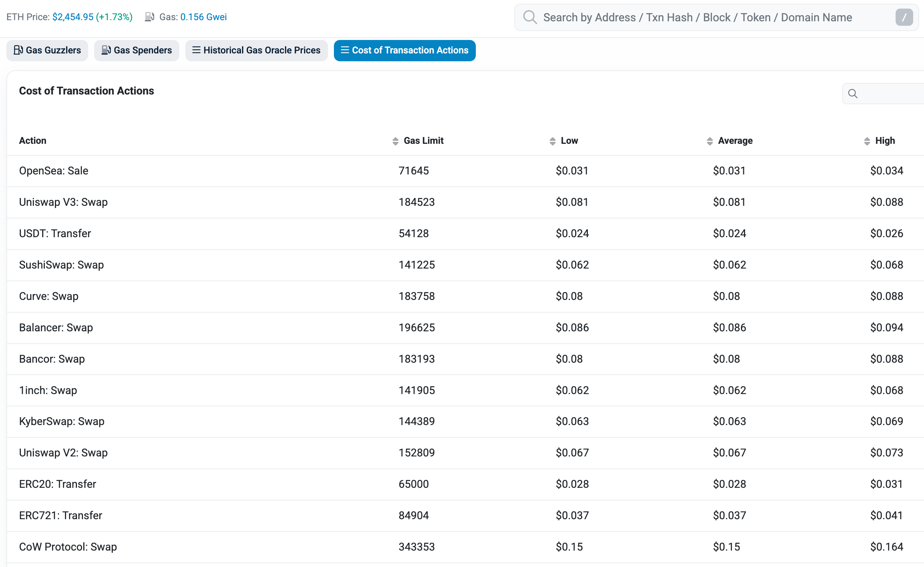924x567 pixels.
Task: Open the Gas Guzzlers tab
Action: 47,50
